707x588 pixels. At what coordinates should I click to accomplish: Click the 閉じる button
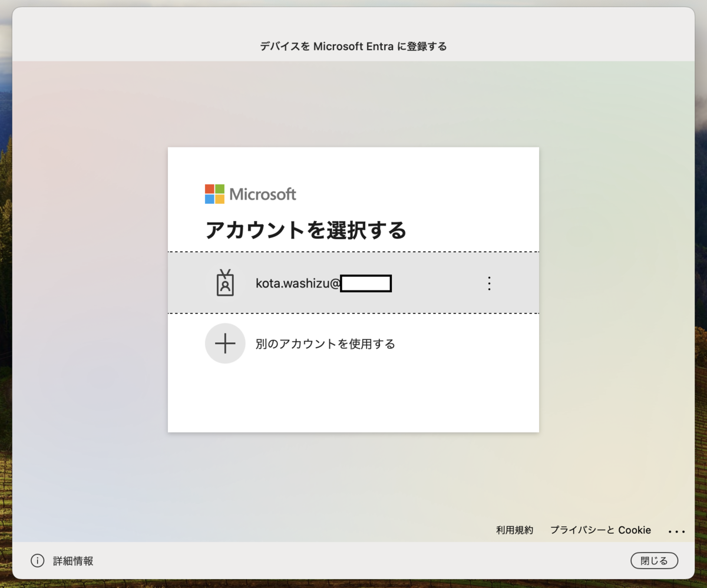click(x=654, y=561)
